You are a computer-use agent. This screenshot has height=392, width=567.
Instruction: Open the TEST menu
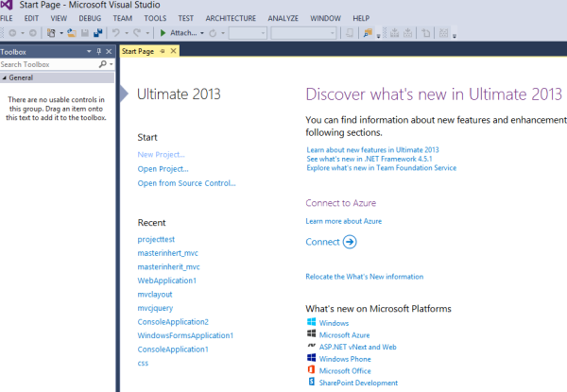coord(186,19)
